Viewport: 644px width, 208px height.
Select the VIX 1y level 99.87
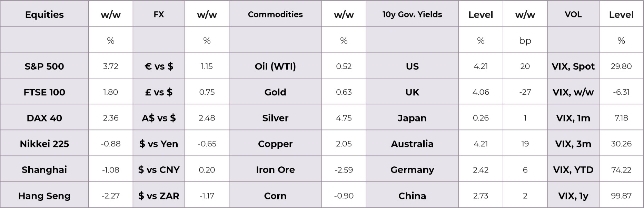tap(621, 196)
